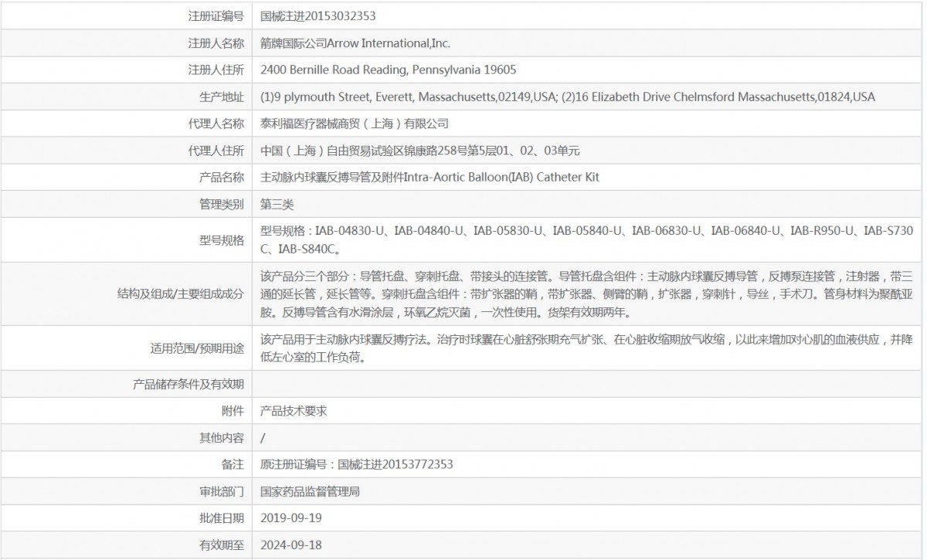Click the 产品名称 label
Screen dimensions: 927x560
(222, 178)
